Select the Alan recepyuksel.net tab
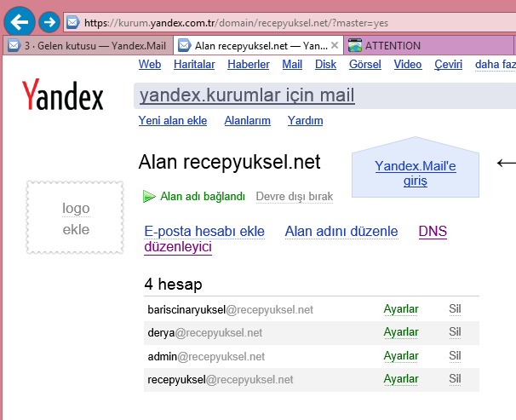This screenshot has height=420, width=516. [258, 45]
